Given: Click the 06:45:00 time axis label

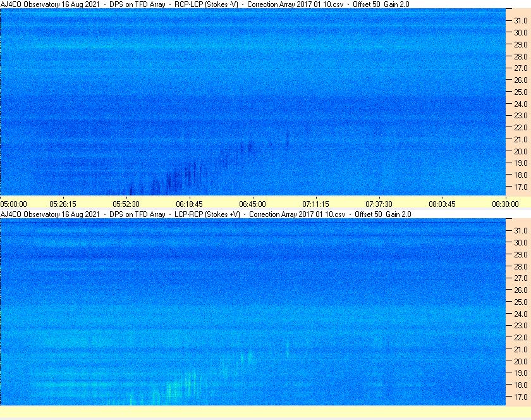Looking at the screenshot, I should (253, 204).
